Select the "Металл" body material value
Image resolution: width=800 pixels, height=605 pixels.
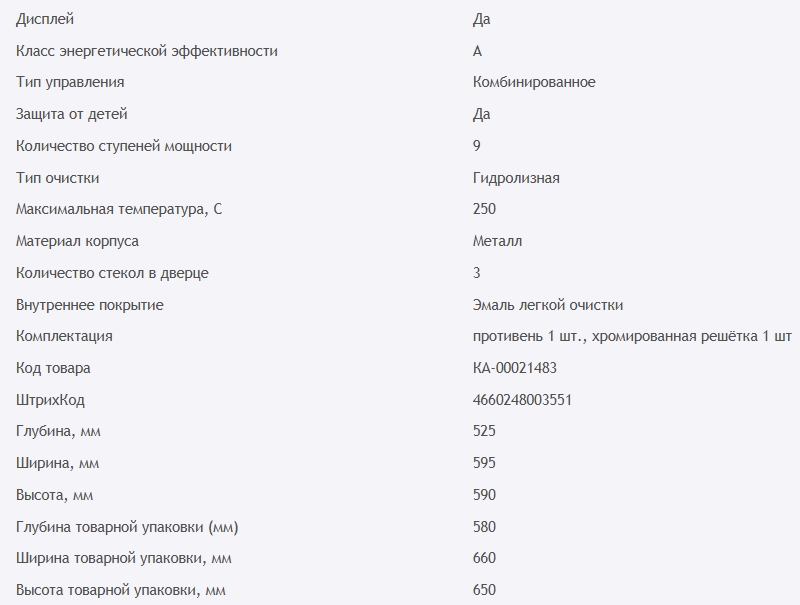[x=497, y=241]
